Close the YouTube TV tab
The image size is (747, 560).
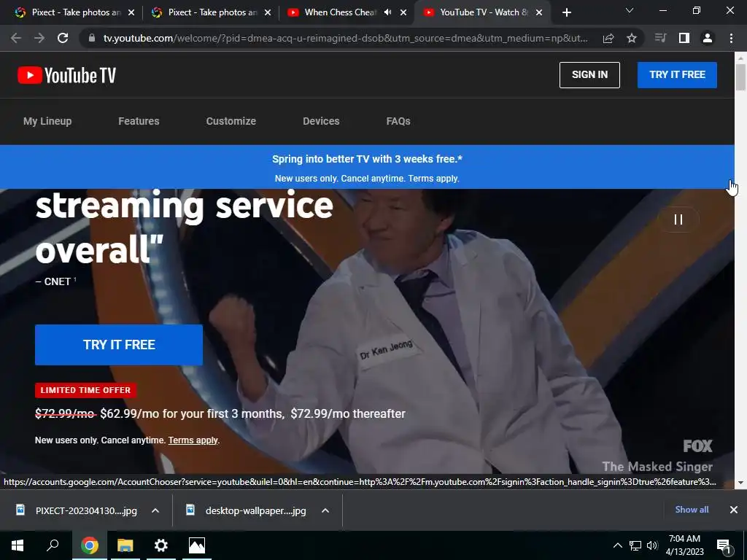coord(539,12)
